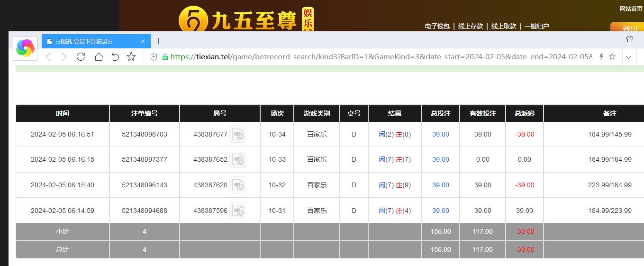The height and width of the screenshot is (266, 644).
Task: Click the 结果 column header
Action: [395, 113]
